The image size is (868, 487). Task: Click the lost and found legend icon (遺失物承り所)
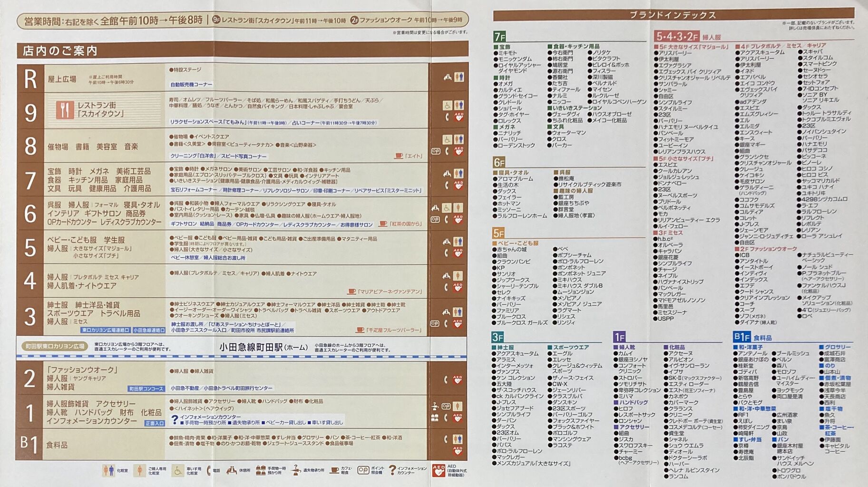tap(296, 470)
